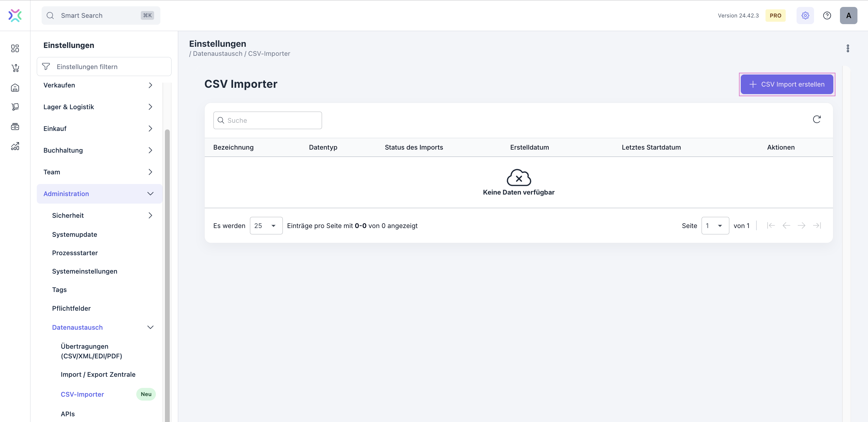The height and width of the screenshot is (422, 868).
Task: Open the dashboard grid icon in sidebar
Action: [15, 48]
